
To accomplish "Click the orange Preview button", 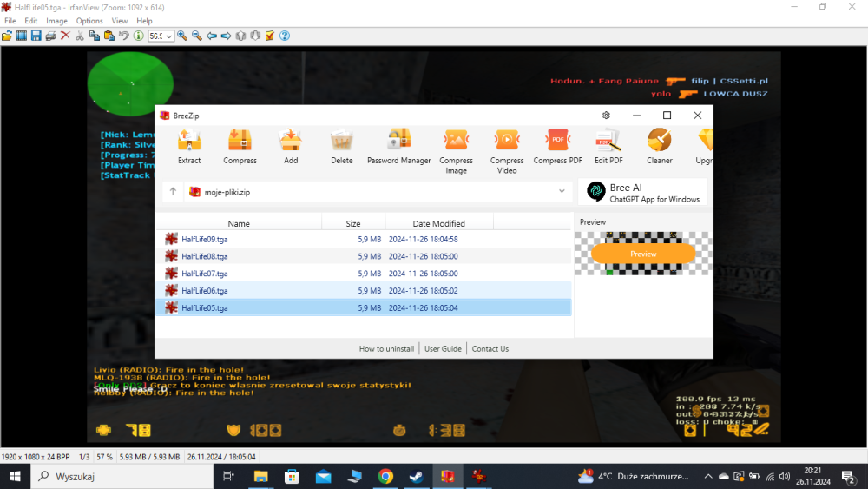I will [643, 254].
